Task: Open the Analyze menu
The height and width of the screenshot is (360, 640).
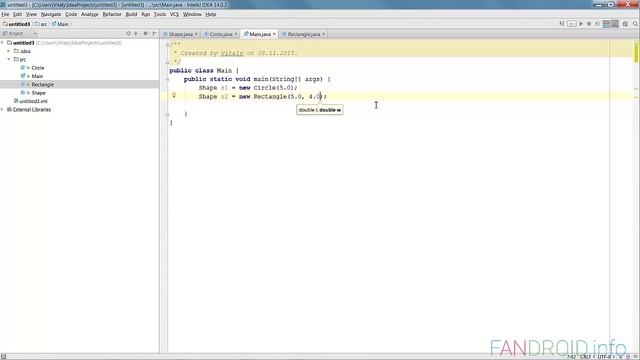Action: (89, 14)
